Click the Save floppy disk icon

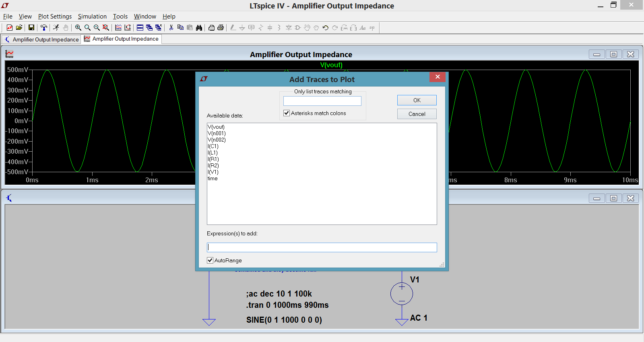31,28
